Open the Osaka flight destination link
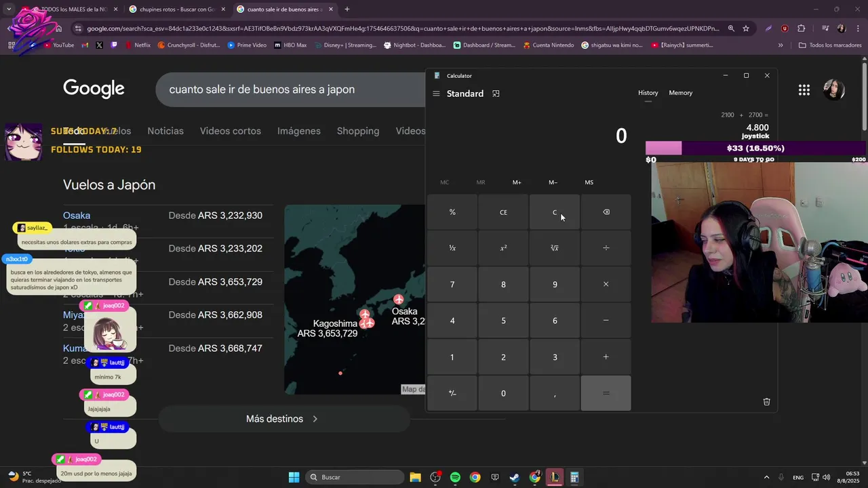 pyautogui.click(x=77, y=216)
